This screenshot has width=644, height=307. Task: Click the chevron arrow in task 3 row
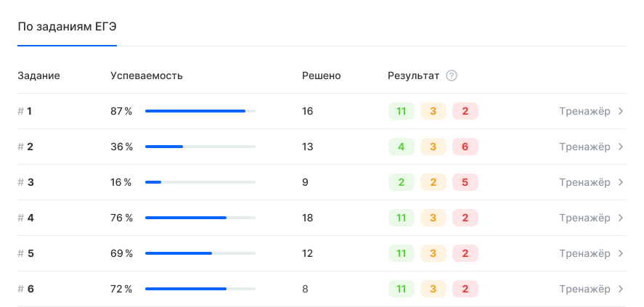(621, 182)
